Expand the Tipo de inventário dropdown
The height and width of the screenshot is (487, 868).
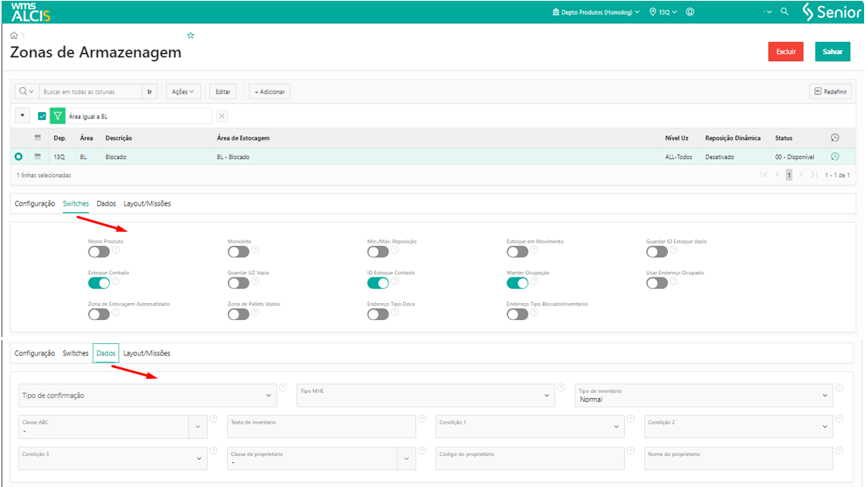point(704,395)
